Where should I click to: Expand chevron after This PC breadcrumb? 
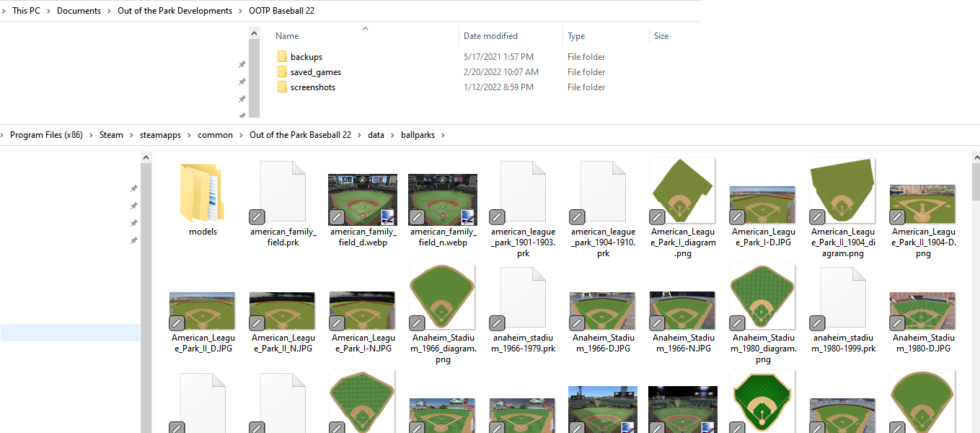coord(49,11)
